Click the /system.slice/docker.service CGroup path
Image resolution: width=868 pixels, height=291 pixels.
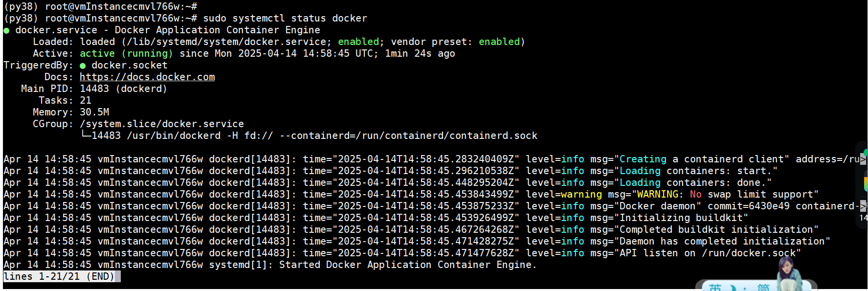tap(162, 124)
